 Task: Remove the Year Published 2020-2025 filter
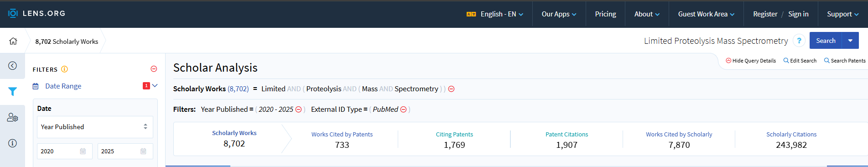299,110
